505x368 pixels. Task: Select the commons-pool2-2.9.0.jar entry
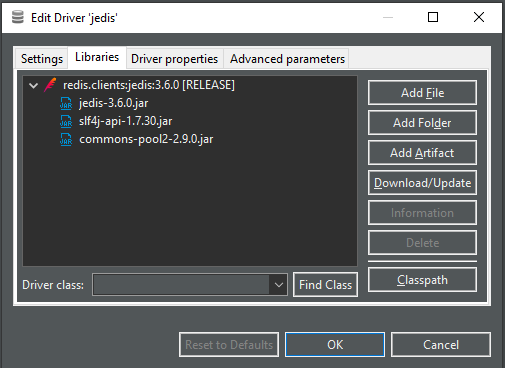click(146, 139)
